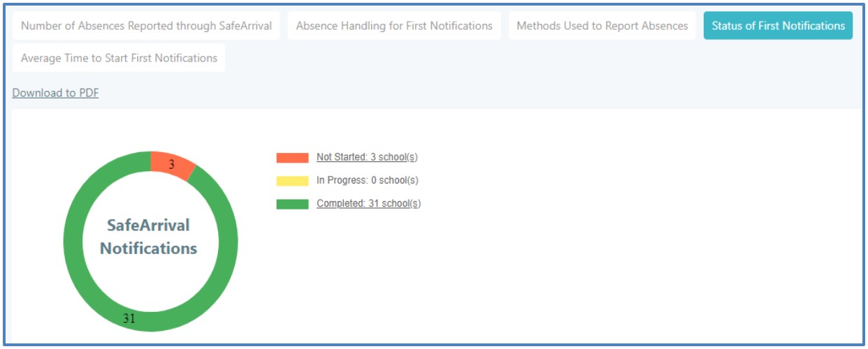The height and width of the screenshot is (349, 868).
Task: Open the Not Started: 3 school(s) link
Action: coord(367,157)
